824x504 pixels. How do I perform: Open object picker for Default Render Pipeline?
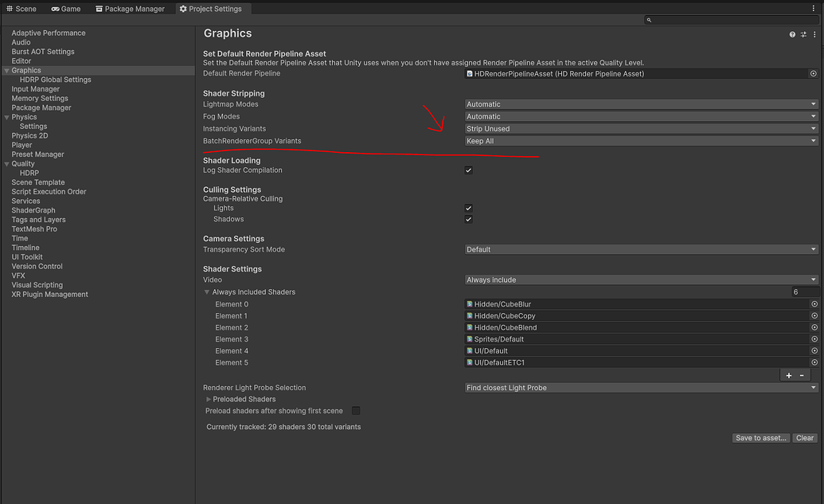[x=814, y=73]
